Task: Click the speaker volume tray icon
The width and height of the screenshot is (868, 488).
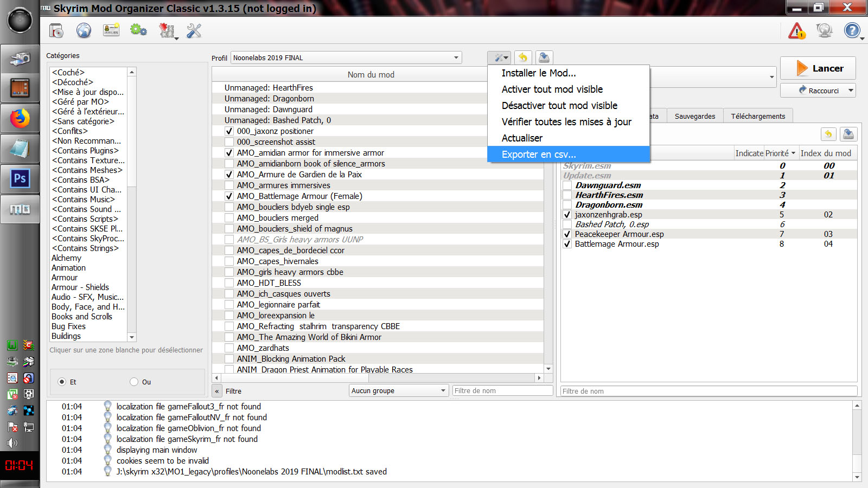Action: click(x=12, y=443)
